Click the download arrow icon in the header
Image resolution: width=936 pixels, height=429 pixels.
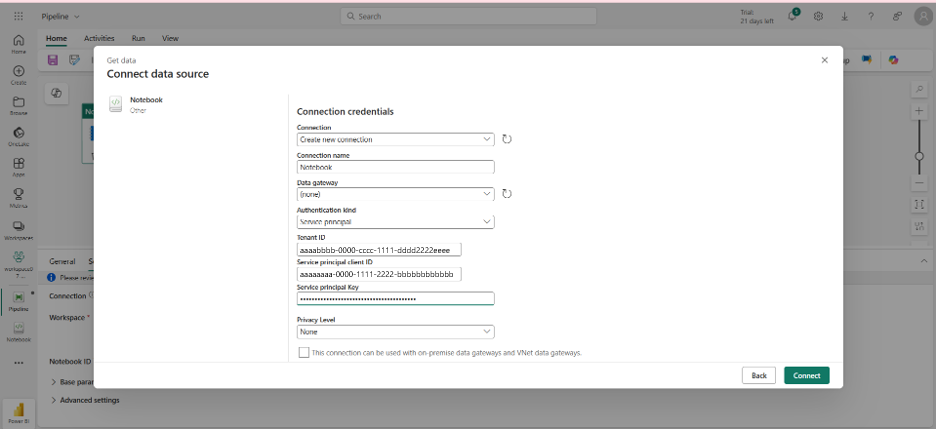845,16
